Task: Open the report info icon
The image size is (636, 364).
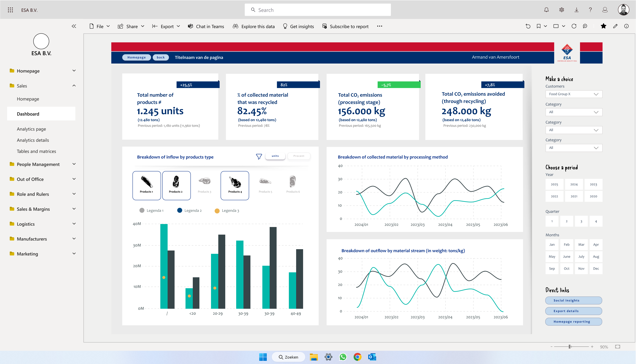Action: click(x=626, y=26)
